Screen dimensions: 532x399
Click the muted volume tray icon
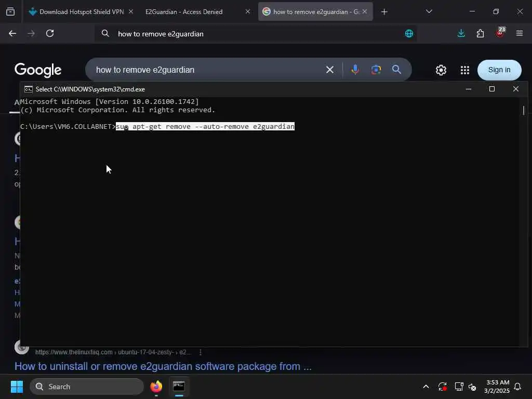coord(472,387)
